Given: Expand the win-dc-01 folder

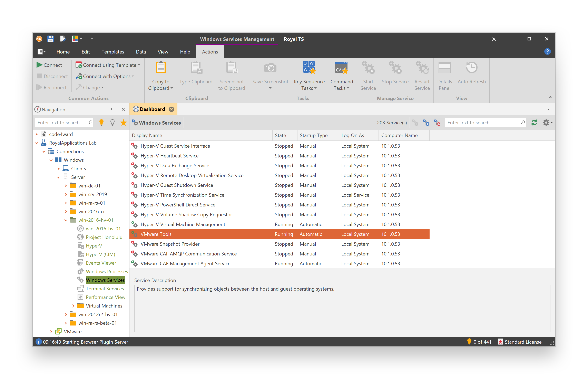Looking at the screenshot, I should coord(66,186).
